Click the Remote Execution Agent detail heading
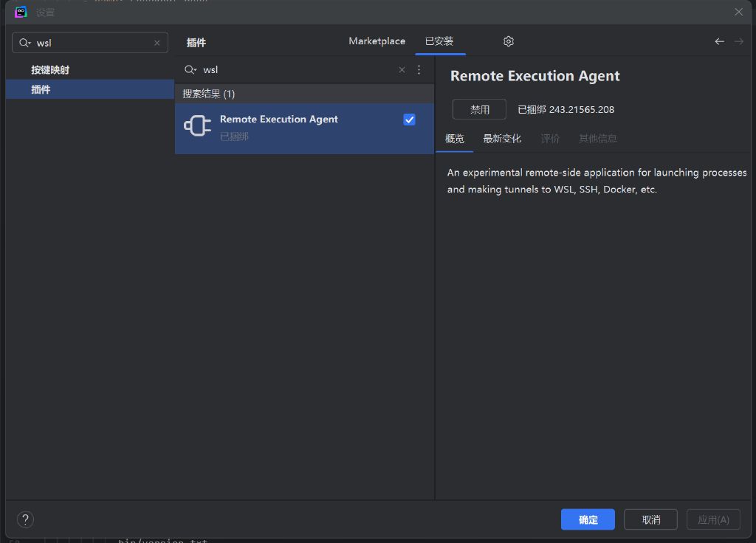The height and width of the screenshot is (543, 756). coord(535,76)
